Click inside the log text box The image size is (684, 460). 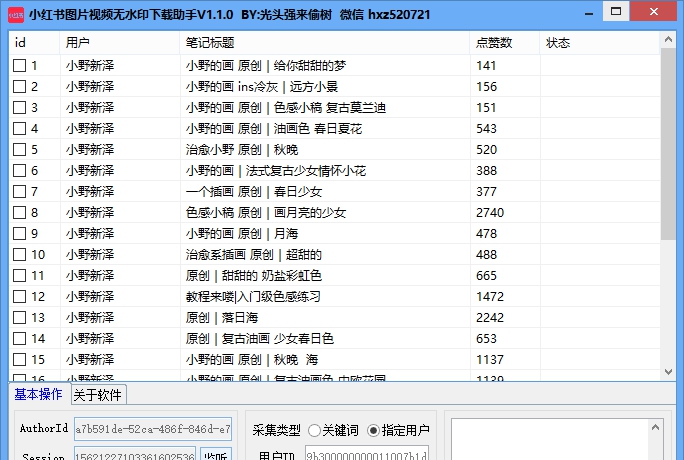click(550, 440)
